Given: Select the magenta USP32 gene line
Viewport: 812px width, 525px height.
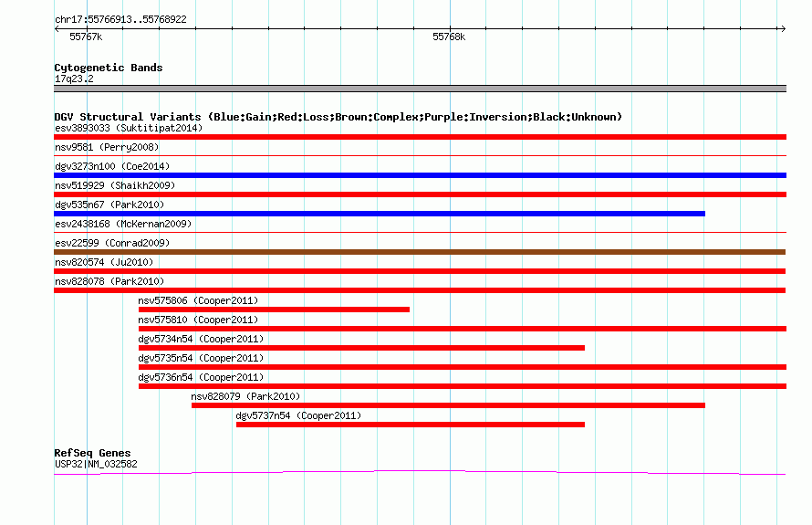Looking at the screenshot, I should (x=420, y=472).
